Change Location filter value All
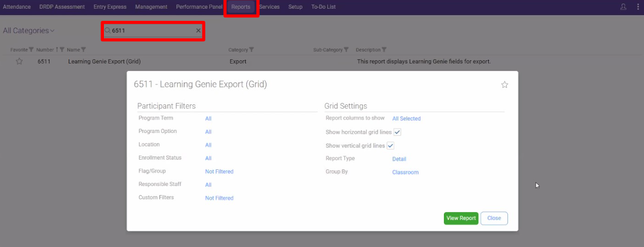The height and width of the screenshot is (247, 644). point(208,145)
